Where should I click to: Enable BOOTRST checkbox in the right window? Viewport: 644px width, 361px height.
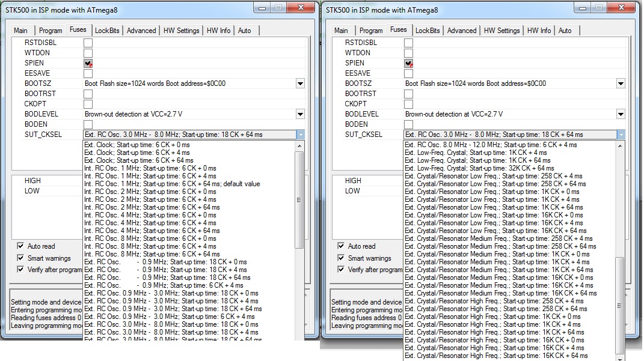click(x=408, y=94)
